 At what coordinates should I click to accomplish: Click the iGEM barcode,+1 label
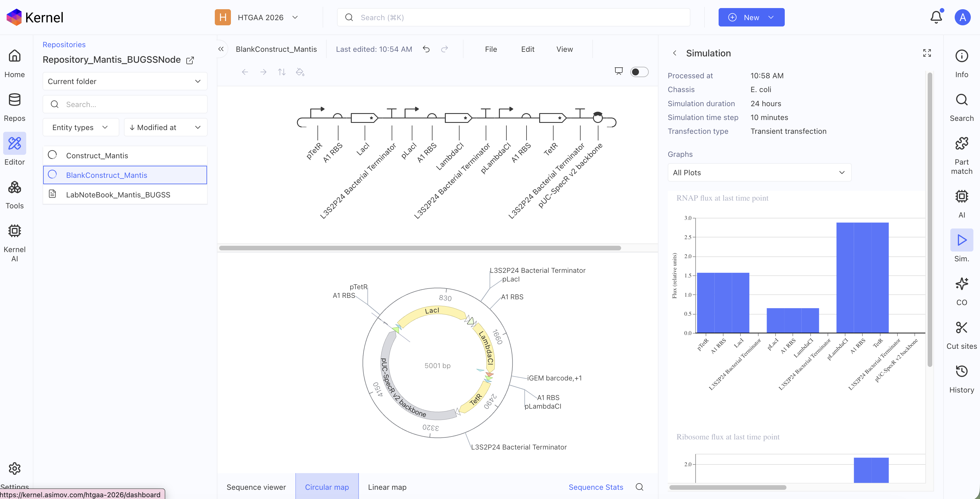pos(554,378)
